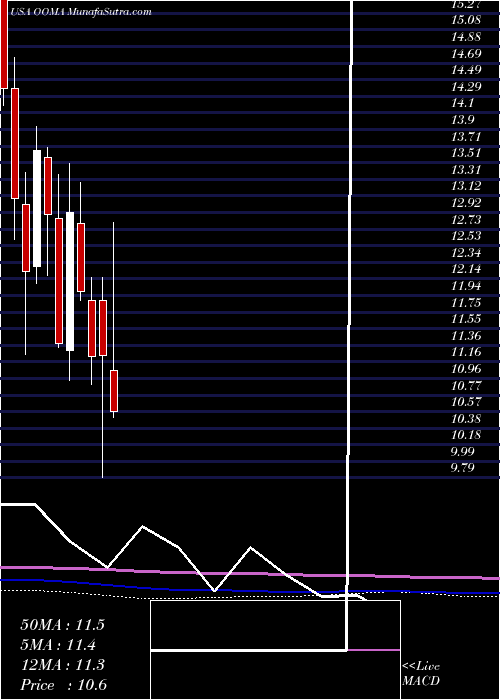Select the 14.69 price axis label

(x=466, y=54)
